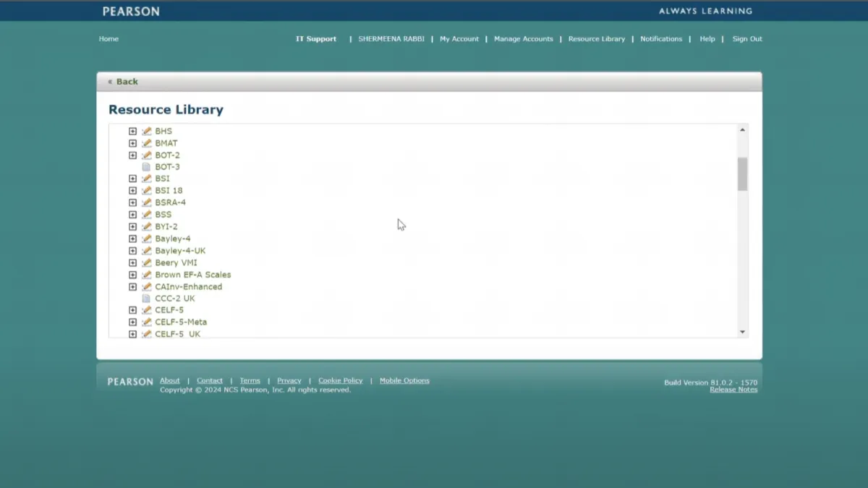The width and height of the screenshot is (868, 488).
Task: Open the Mobile Options link
Action: tap(404, 381)
